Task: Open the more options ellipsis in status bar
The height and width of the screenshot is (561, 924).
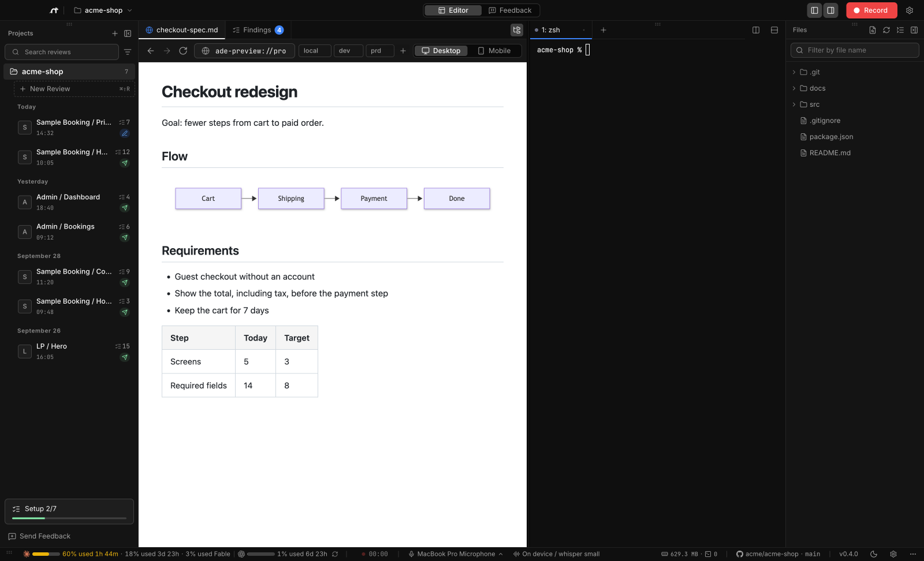Action: 913,554
